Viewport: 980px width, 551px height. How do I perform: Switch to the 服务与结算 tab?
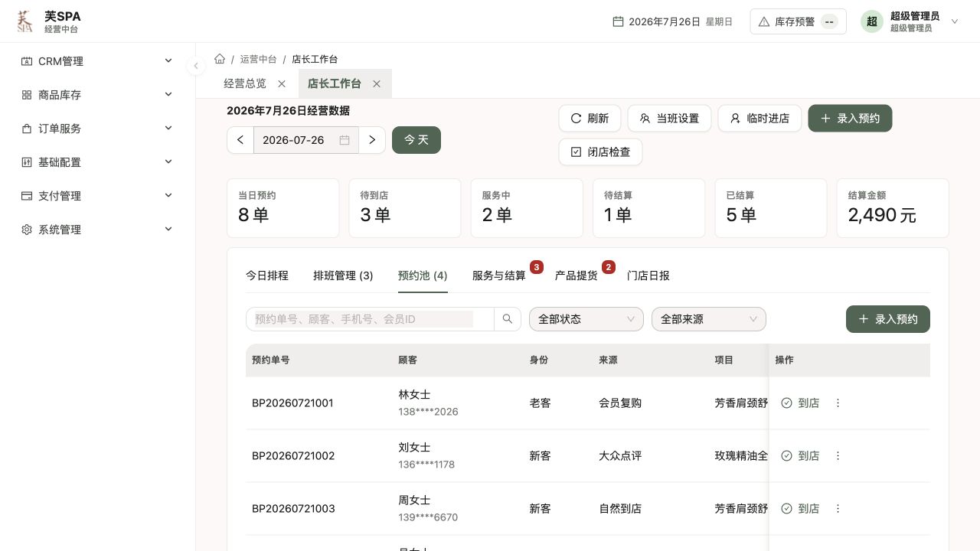pyautogui.click(x=499, y=275)
